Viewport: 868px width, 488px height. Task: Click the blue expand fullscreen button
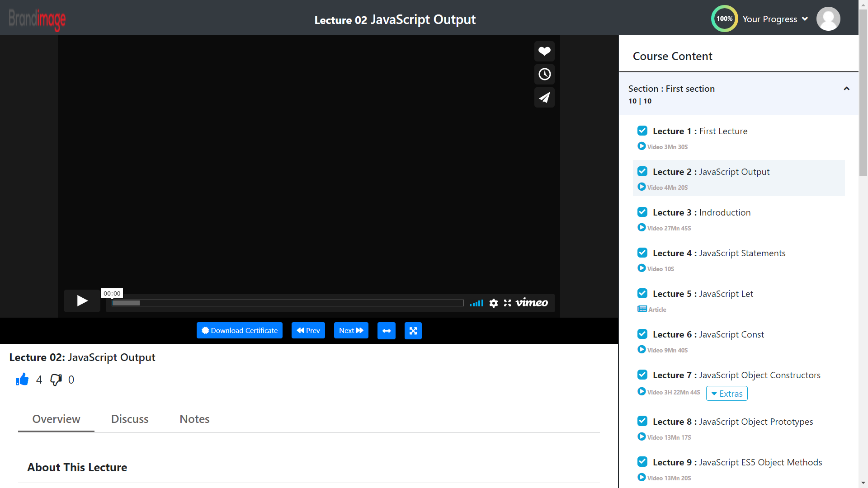pyautogui.click(x=413, y=331)
